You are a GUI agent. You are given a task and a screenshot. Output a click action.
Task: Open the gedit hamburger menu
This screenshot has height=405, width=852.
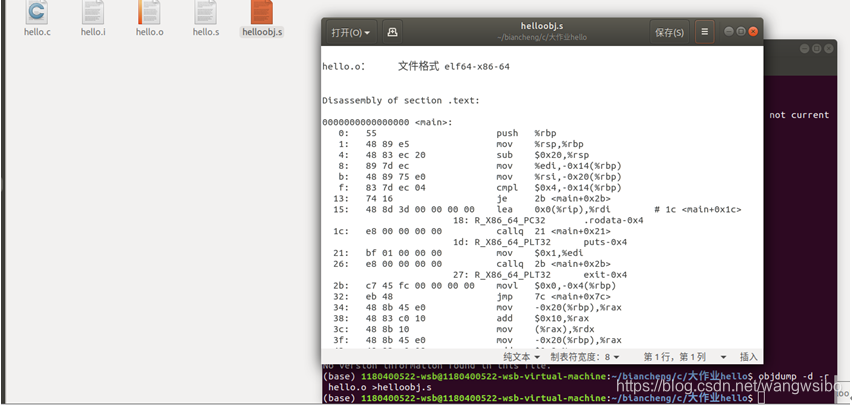705,33
